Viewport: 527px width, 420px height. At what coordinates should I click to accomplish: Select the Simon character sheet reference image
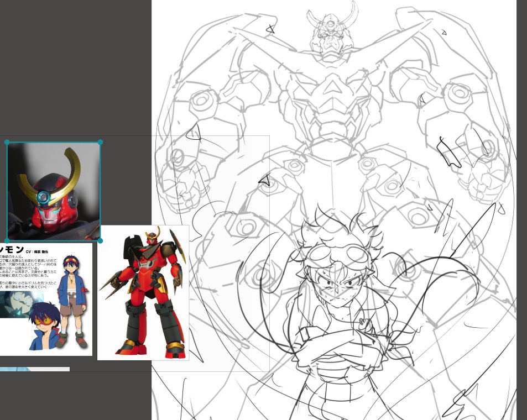pyautogui.click(x=46, y=299)
